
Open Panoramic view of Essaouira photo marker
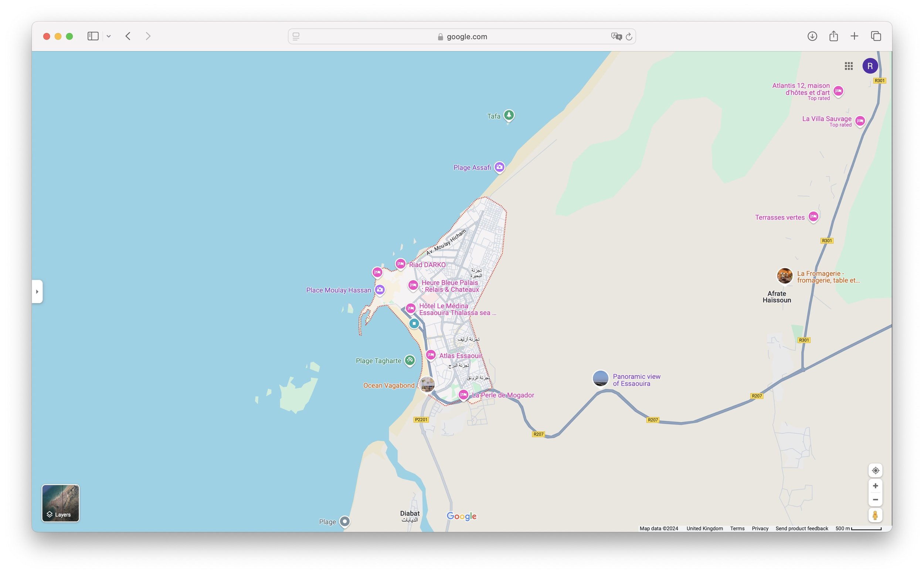coord(600,378)
